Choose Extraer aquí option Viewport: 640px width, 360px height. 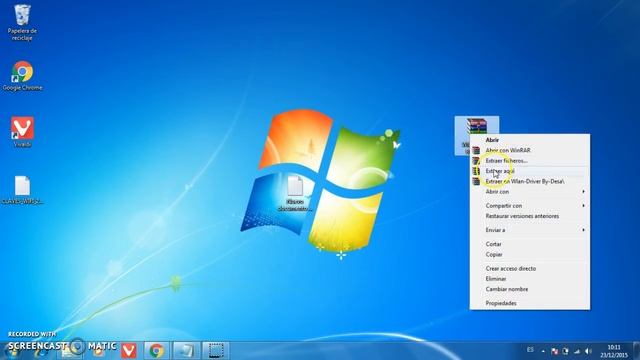(530, 171)
